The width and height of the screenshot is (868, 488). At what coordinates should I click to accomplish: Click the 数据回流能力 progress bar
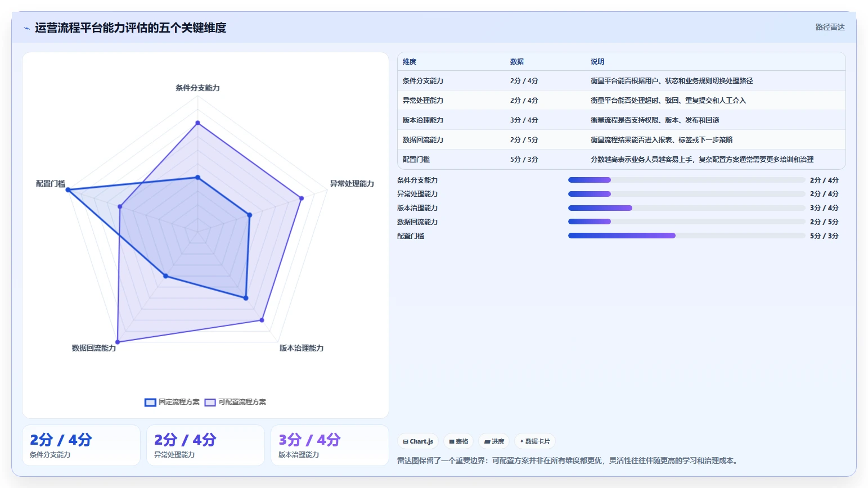(686, 222)
